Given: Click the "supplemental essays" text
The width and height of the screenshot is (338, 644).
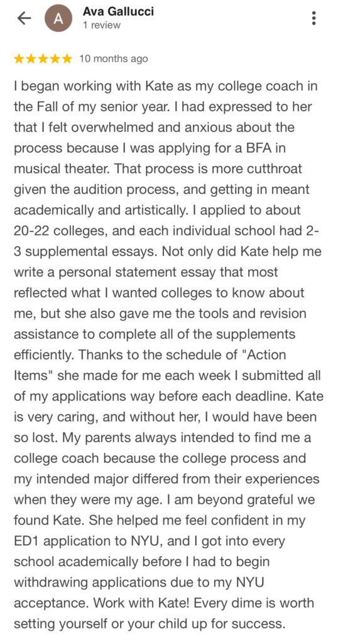Looking at the screenshot, I should (87, 252).
